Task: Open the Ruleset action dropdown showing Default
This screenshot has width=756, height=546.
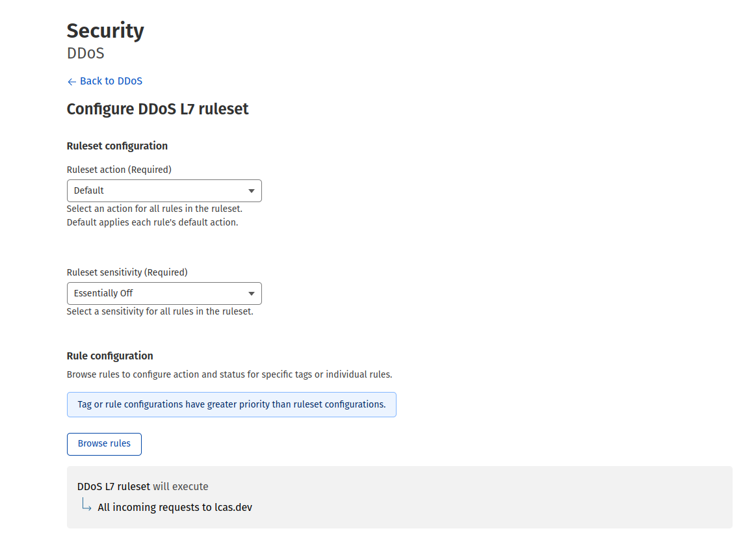Action: [164, 190]
